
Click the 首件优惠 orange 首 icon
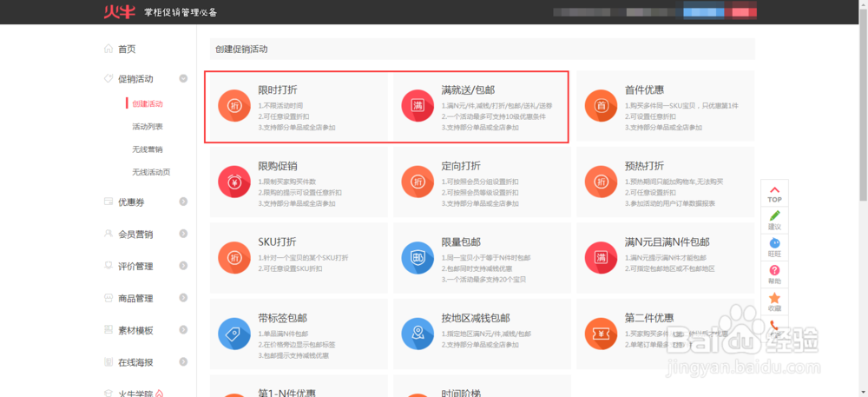(602, 105)
